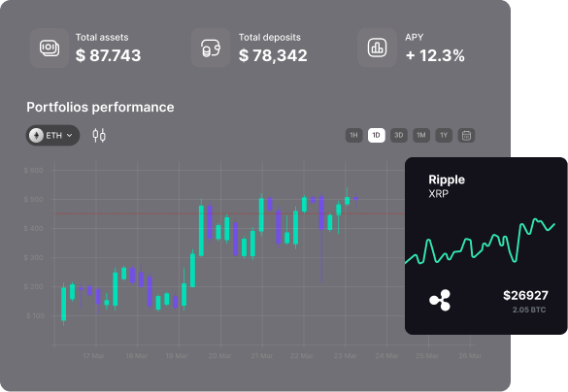Open the calendar date picker icon
This screenshot has width=568, height=392.
(x=466, y=136)
